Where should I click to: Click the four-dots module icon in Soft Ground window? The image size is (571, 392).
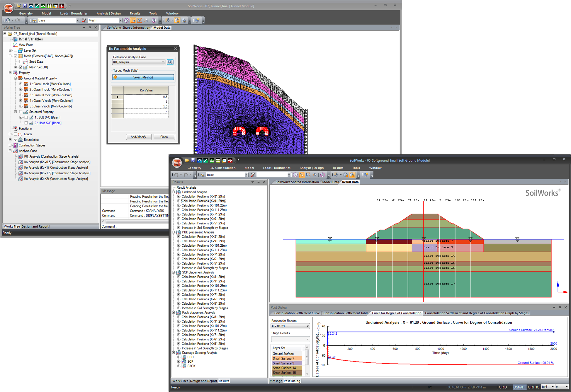218,160
